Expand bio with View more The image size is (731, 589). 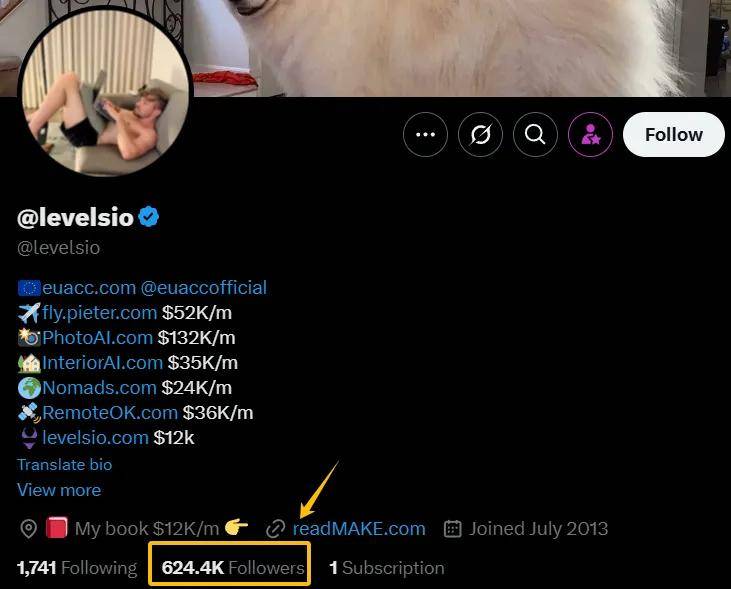point(59,490)
